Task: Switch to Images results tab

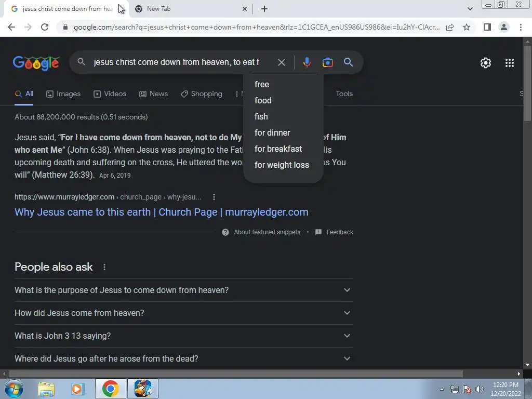Action: pos(63,94)
